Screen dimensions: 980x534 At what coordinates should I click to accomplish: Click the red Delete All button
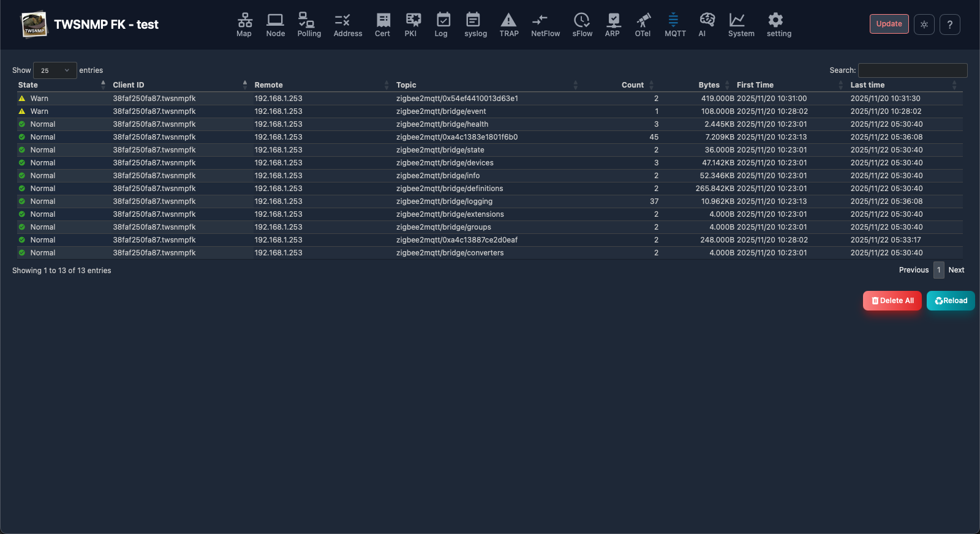[x=892, y=301]
